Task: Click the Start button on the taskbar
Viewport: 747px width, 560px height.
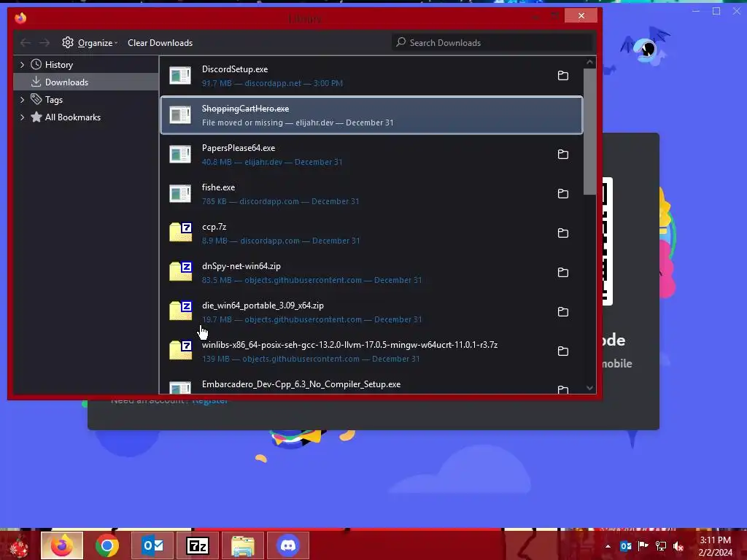Action: [19, 545]
